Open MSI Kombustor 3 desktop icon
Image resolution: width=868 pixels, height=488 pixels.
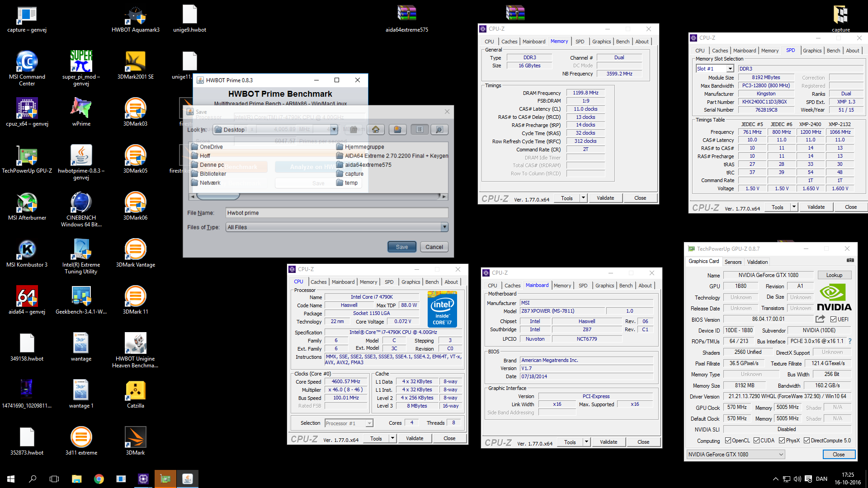pos(27,253)
